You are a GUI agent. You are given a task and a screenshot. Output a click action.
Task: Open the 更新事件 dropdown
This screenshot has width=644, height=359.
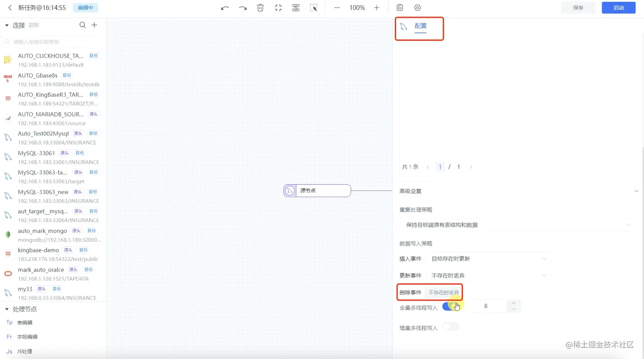[x=488, y=275]
